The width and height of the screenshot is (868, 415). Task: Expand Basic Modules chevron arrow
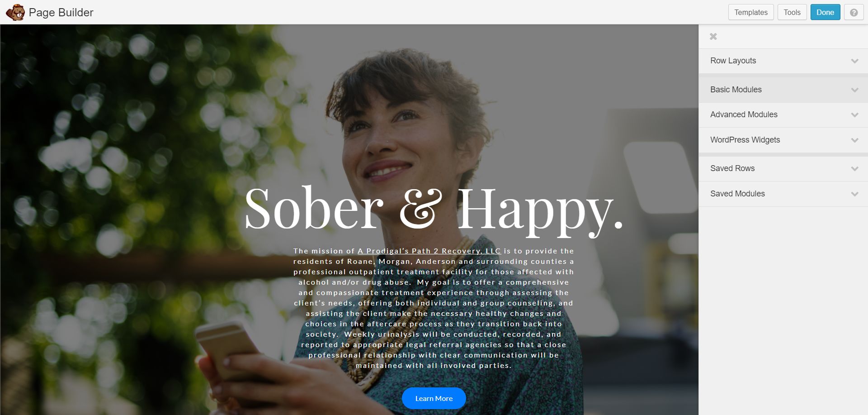[854, 90]
